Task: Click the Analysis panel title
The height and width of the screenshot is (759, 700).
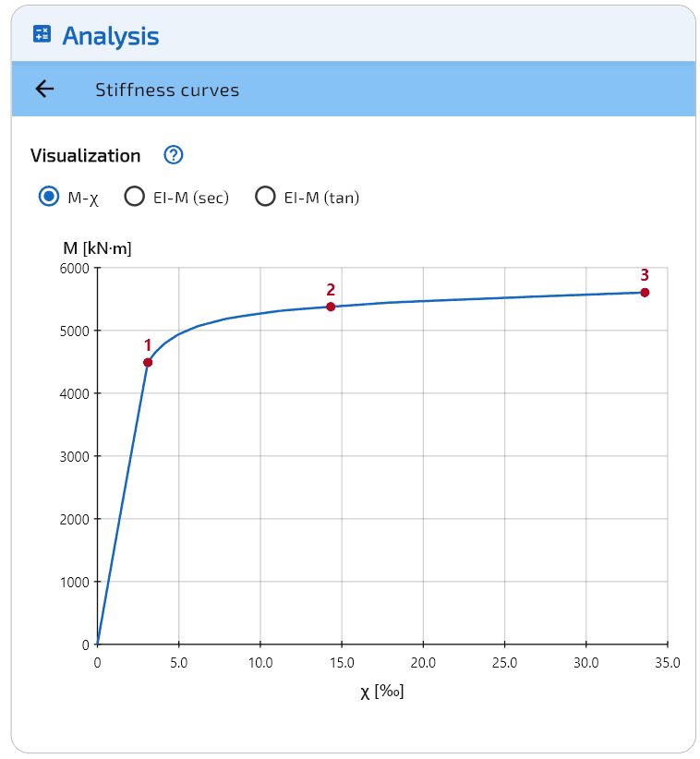Action: [110, 36]
